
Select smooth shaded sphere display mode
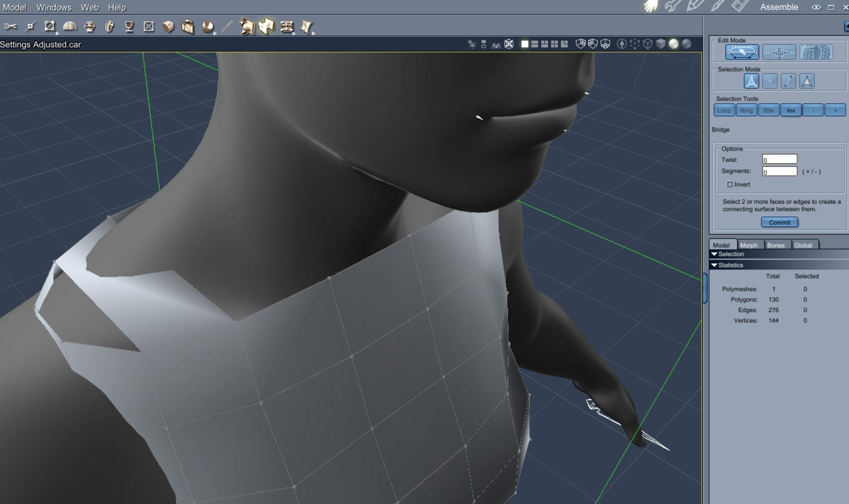point(674,44)
